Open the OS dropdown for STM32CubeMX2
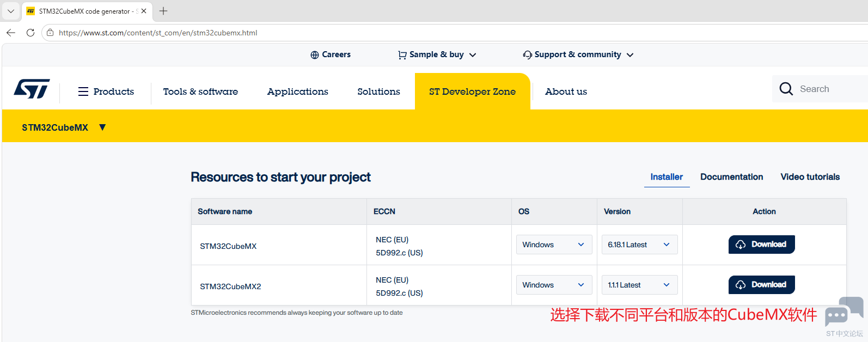 pos(554,285)
